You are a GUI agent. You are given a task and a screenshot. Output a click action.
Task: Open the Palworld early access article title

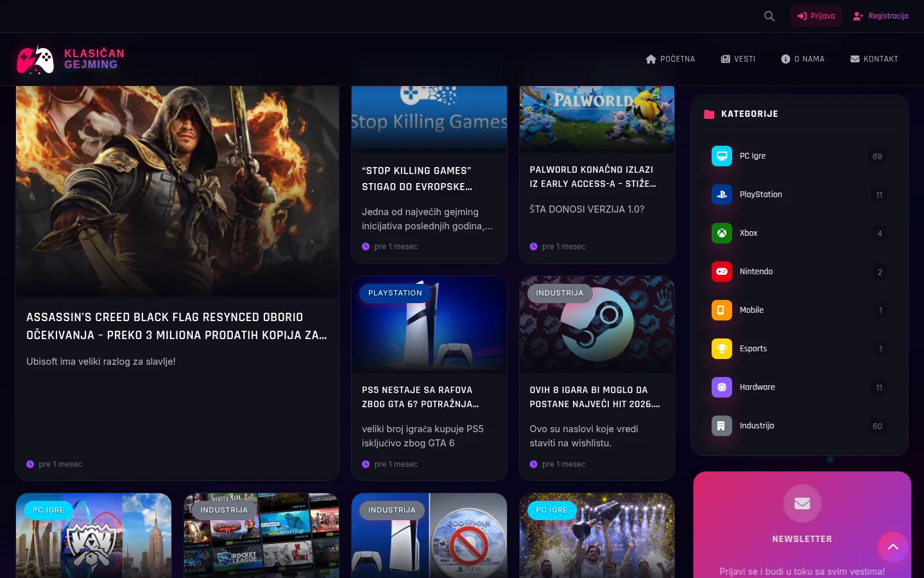(593, 177)
